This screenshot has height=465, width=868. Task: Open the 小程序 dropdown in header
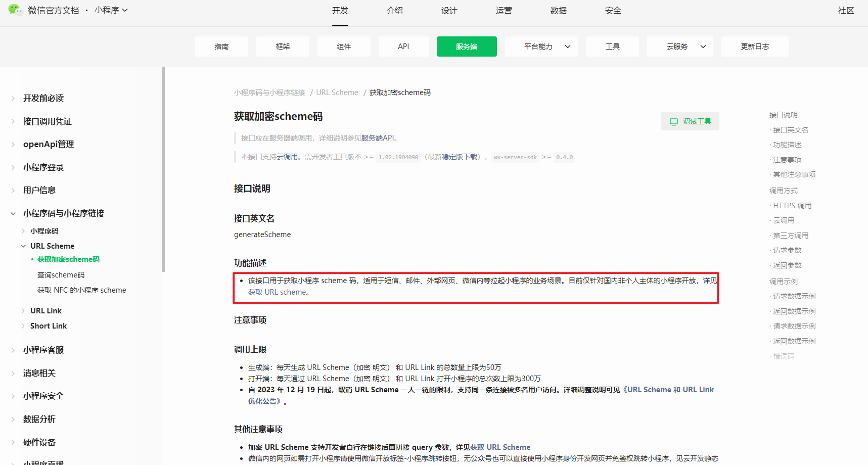[111, 10]
